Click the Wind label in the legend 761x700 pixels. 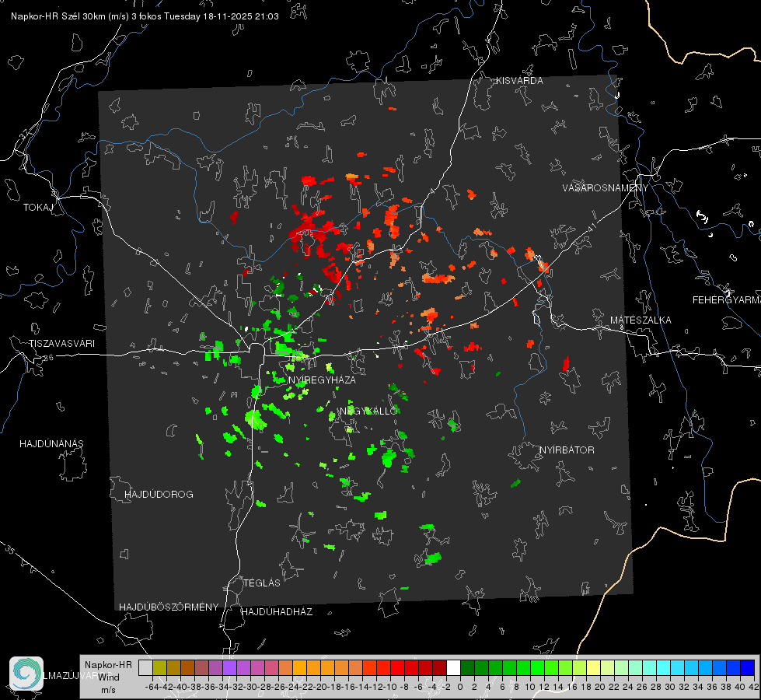(108, 677)
